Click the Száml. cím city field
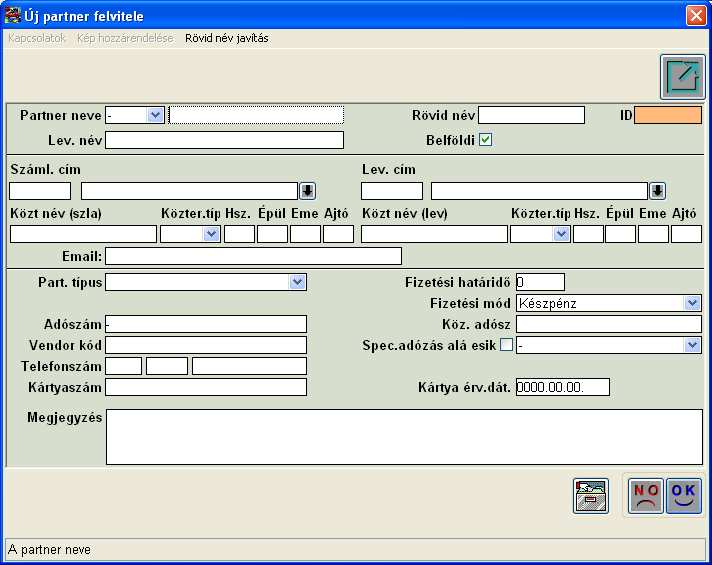Image resolution: width=712 pixels, height=565 pixels. (189, 191)
